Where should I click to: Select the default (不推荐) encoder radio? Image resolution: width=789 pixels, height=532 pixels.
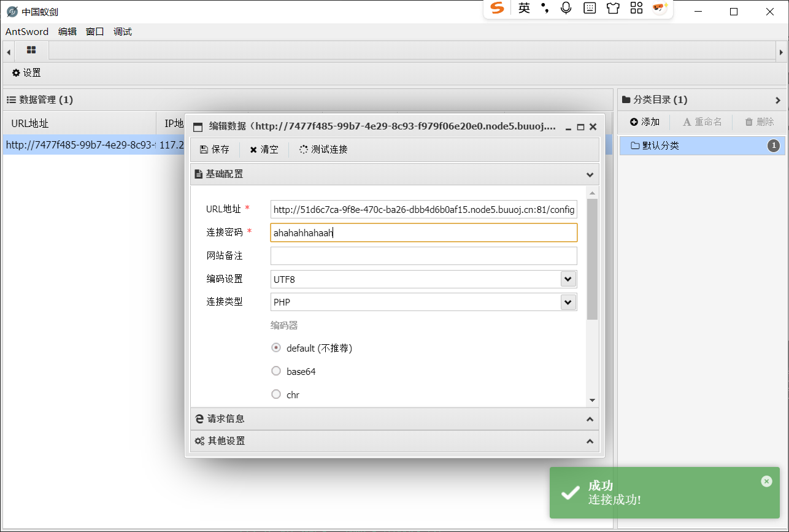276,348
